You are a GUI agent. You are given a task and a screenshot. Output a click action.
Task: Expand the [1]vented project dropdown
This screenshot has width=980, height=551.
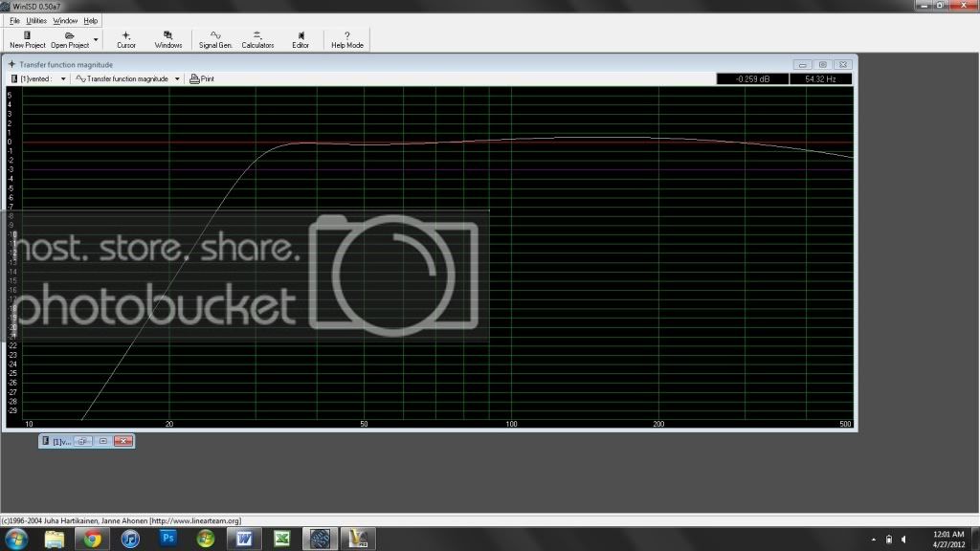pos(63,78)
